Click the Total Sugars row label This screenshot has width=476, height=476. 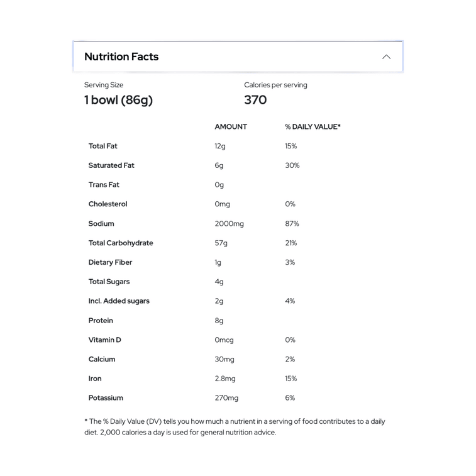pos(109,282)
